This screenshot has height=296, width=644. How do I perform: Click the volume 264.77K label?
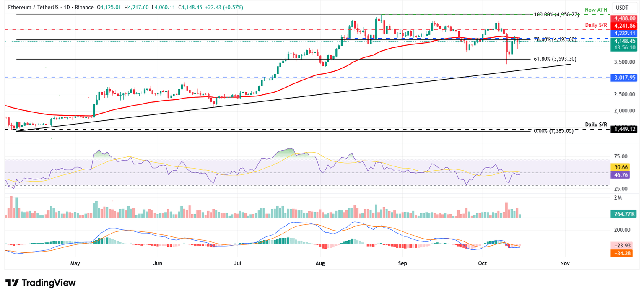(x=625, y=214)
